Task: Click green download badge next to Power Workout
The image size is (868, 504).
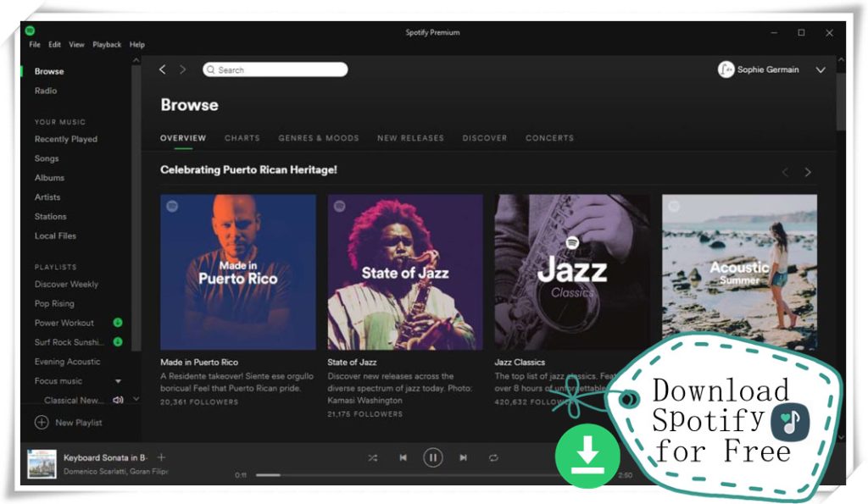Action: pyautogui.click(x=117, y=323)
